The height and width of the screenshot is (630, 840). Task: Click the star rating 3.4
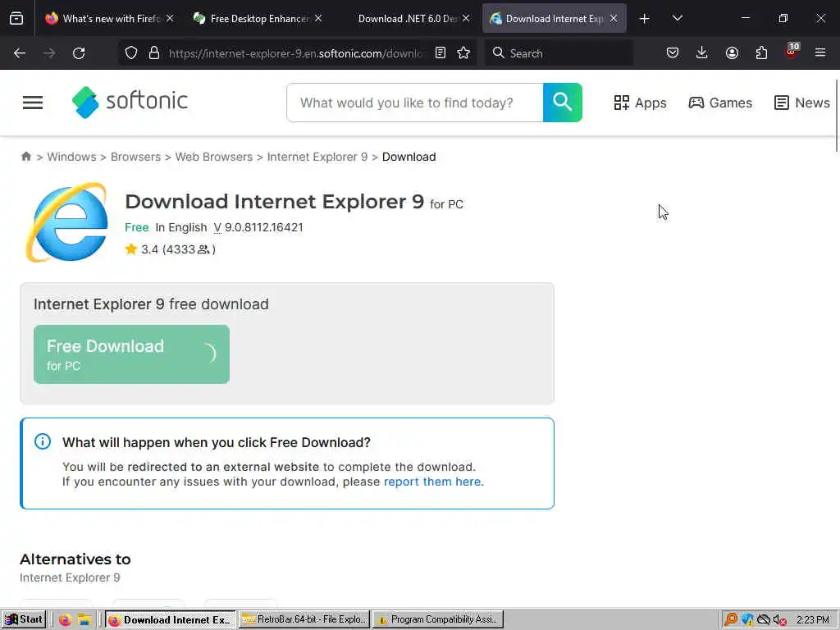point(171,249)
